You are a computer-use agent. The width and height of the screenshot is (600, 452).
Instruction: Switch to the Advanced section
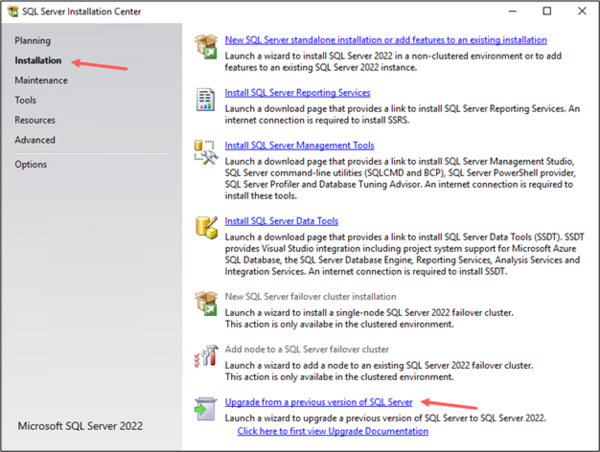pos(35,140)
